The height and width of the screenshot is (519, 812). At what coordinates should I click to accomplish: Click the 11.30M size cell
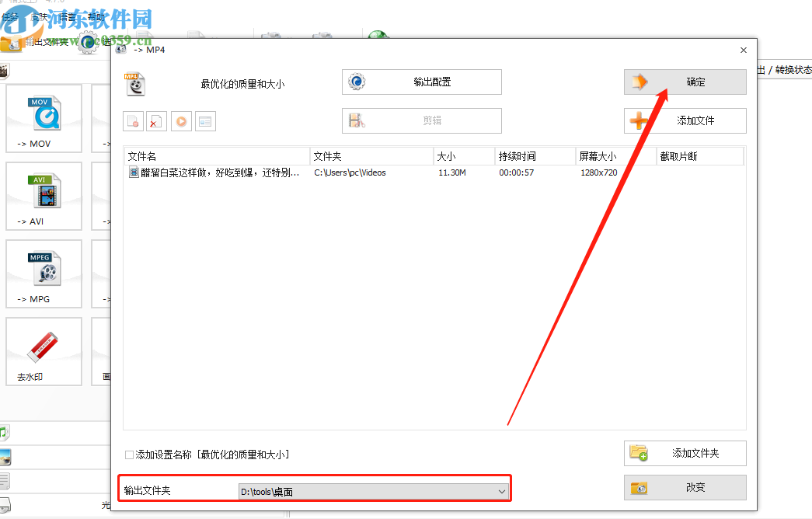click(x=452, y=172)
